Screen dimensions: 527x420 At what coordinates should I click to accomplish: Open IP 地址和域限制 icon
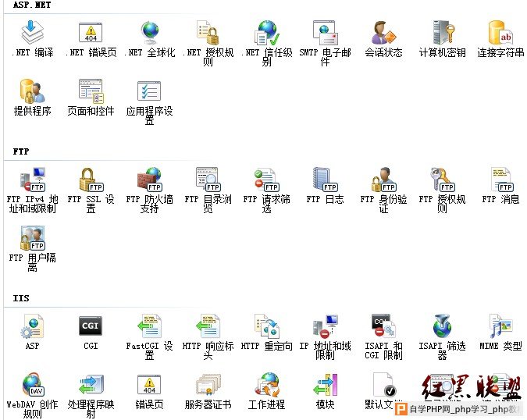(x=325, y=326)
